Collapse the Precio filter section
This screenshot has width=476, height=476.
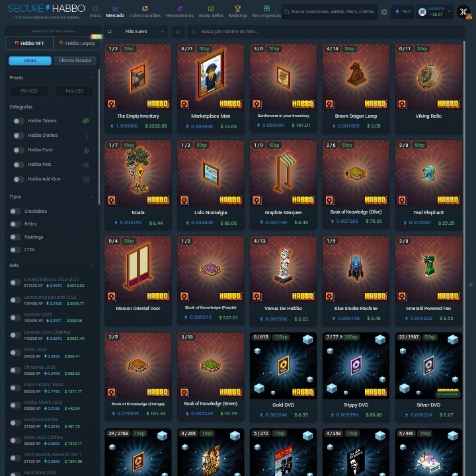[x=92, y=78]
